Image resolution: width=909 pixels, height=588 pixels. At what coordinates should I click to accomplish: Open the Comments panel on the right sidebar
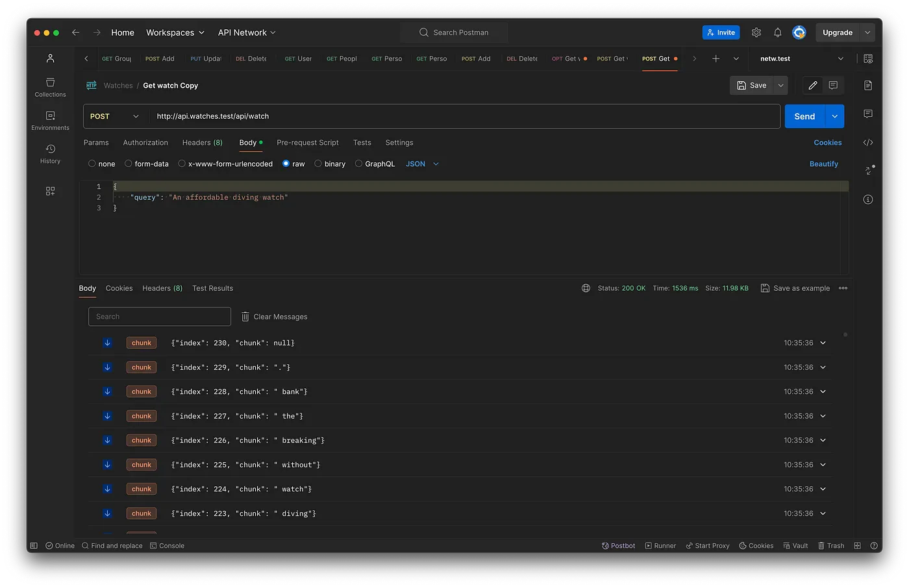(868, 114)
